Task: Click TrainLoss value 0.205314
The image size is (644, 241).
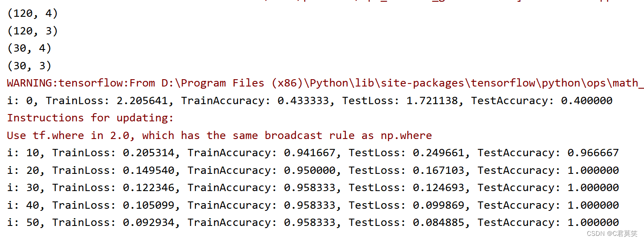Action: coord(149,153)
